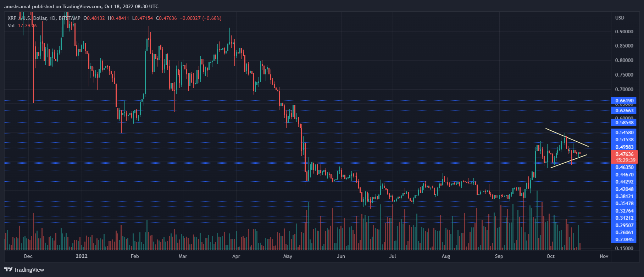Click the 0.29507 price level tag
The image size is (644, 277).
tap(624, 225)
